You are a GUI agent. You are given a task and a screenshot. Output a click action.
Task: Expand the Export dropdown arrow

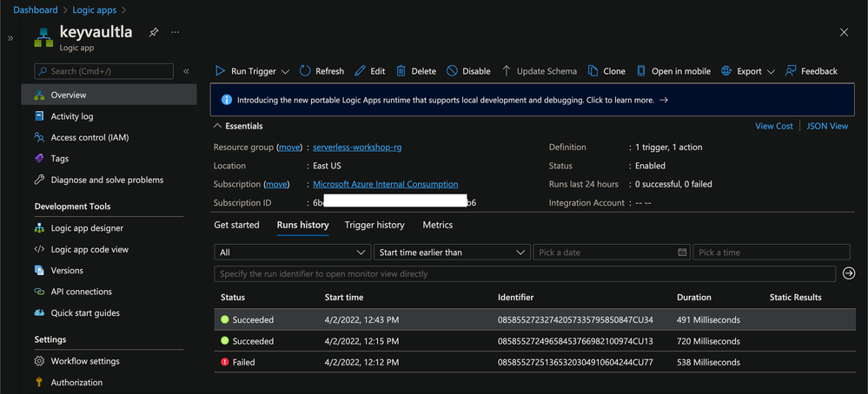click(x=772, y=71)
